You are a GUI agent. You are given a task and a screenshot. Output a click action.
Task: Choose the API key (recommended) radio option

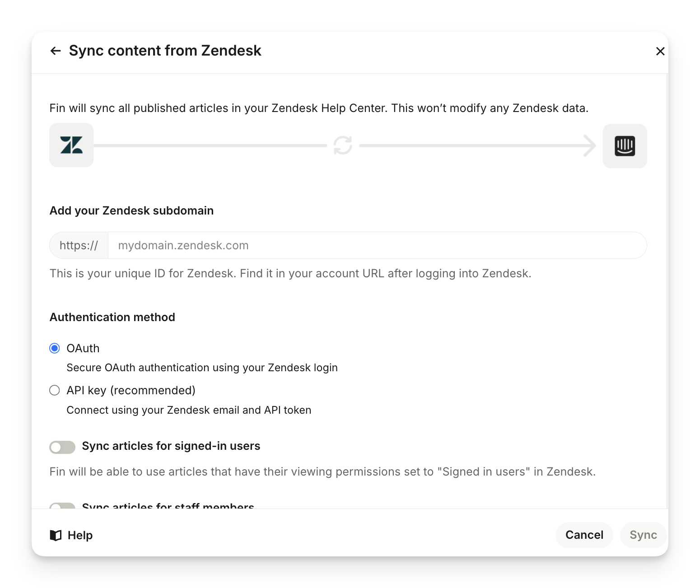point(55,390)
